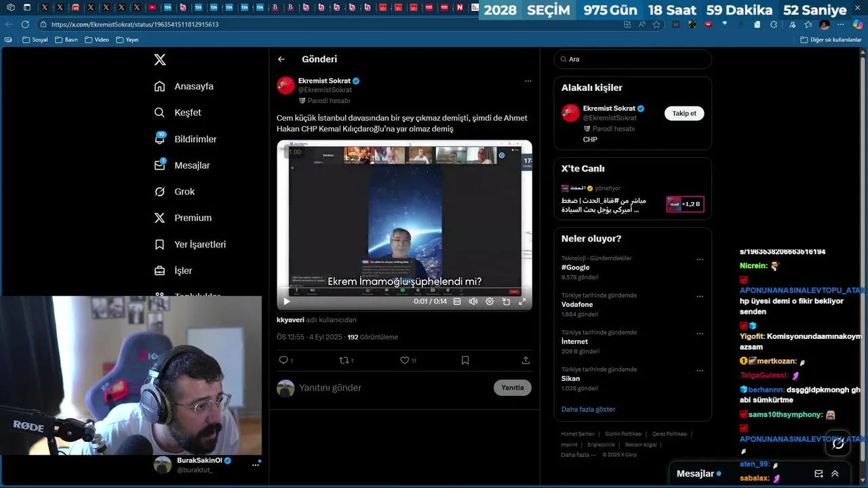868x488 pixels.
Task: Click Ekremist Sokrat avatar in post
Action: click(285, 85)
